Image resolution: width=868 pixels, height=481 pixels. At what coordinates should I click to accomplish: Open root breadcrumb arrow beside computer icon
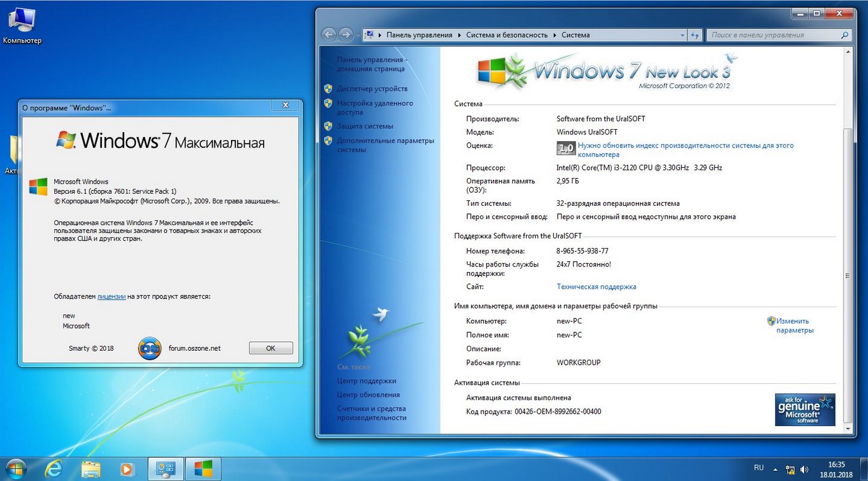(380, 35)
